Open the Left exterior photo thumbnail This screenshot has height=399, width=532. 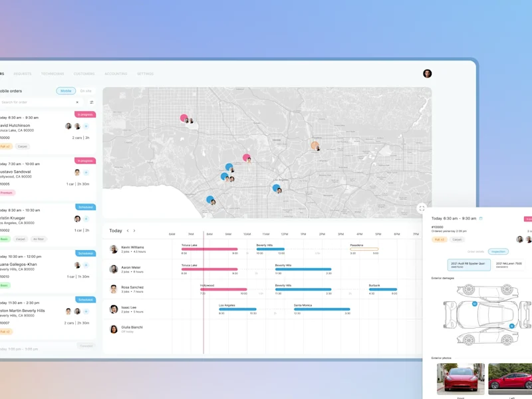(510, 378)
